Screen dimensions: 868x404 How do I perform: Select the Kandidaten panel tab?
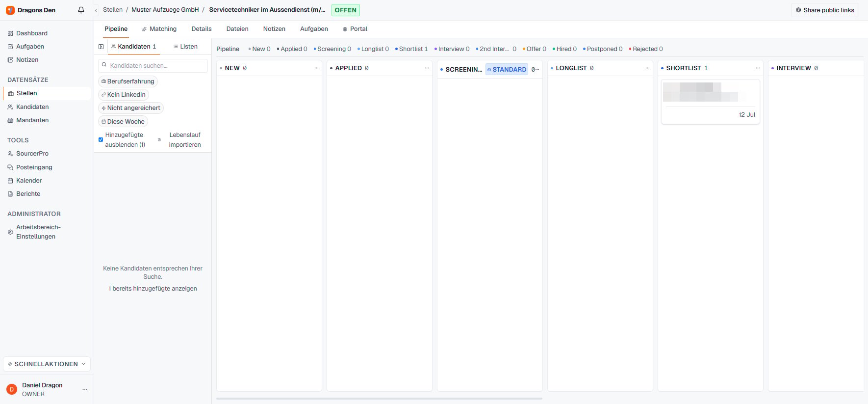click(x=134, y=47)
